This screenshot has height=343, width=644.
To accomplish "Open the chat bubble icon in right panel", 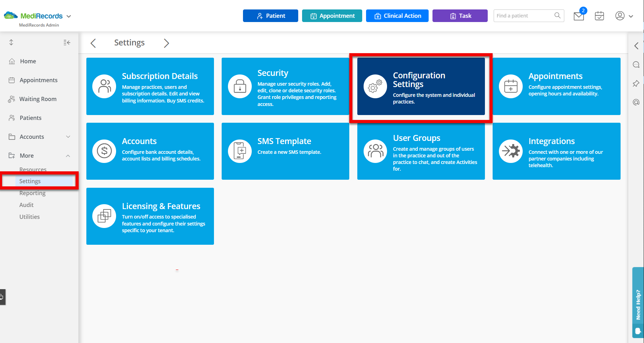I will point(636,65).
